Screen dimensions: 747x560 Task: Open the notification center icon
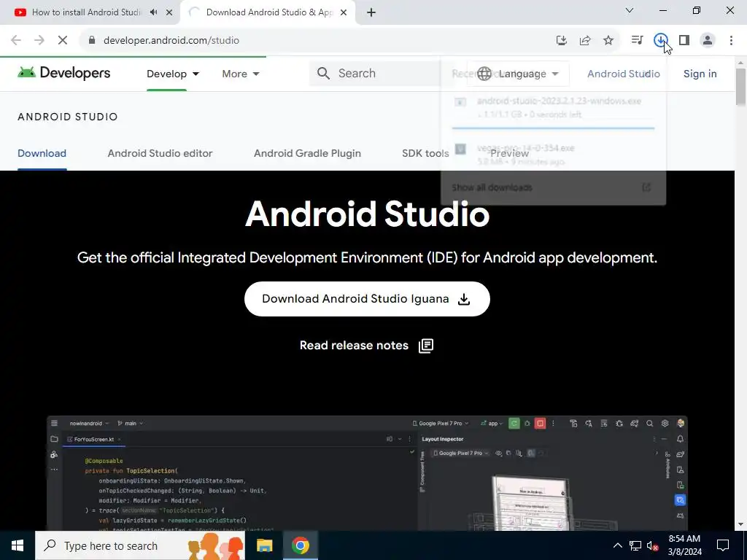[x=723, y=545]
